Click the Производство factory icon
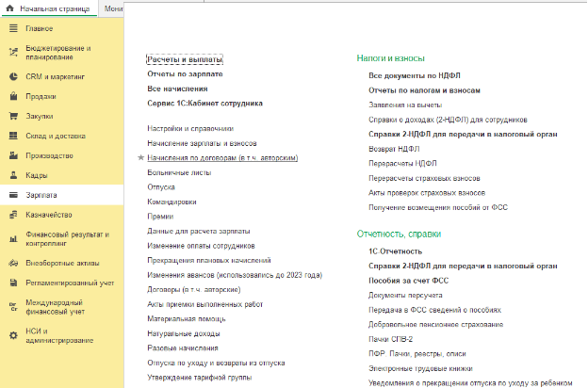The width and height of the screenshot is (588, 388). pos(13,155)
